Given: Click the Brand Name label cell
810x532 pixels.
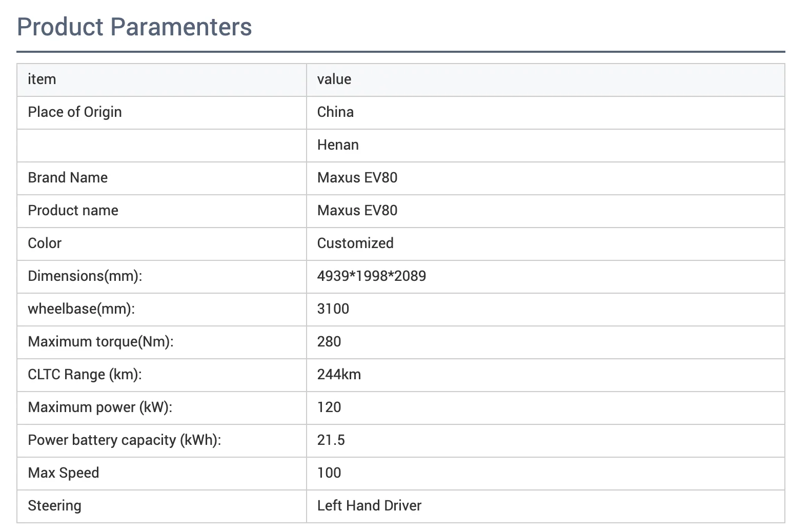Looking at the screenshot, I should 68,178.
